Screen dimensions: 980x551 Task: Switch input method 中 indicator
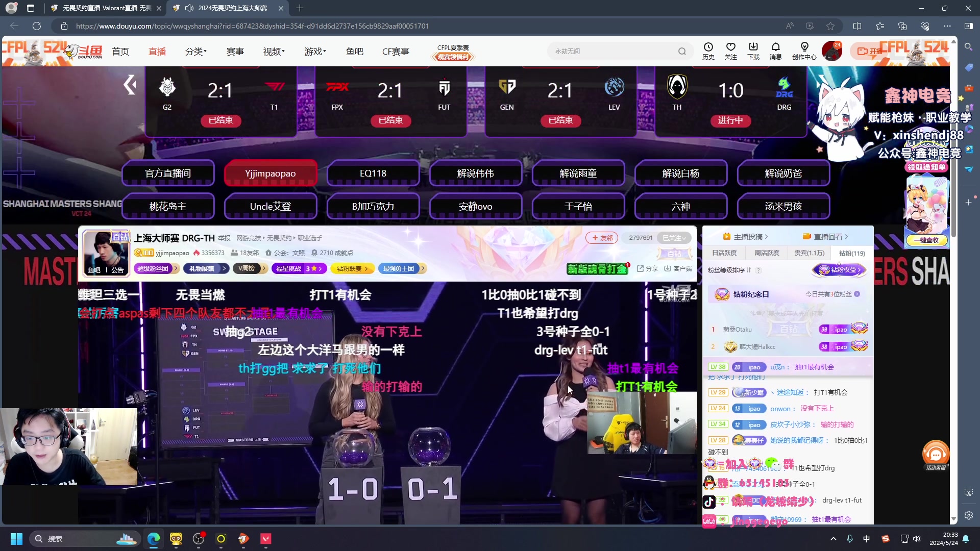[866, 539]
